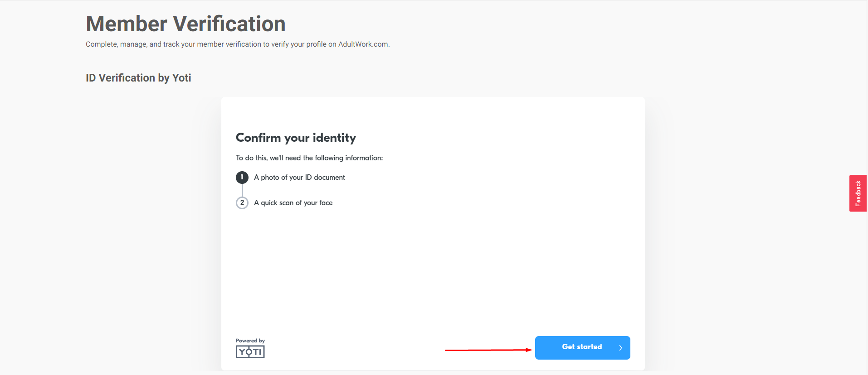Click the chevron arrow inside Get started
Image resolution: width=868 pixels, height=375 pixels.
(x=620, y=348)
